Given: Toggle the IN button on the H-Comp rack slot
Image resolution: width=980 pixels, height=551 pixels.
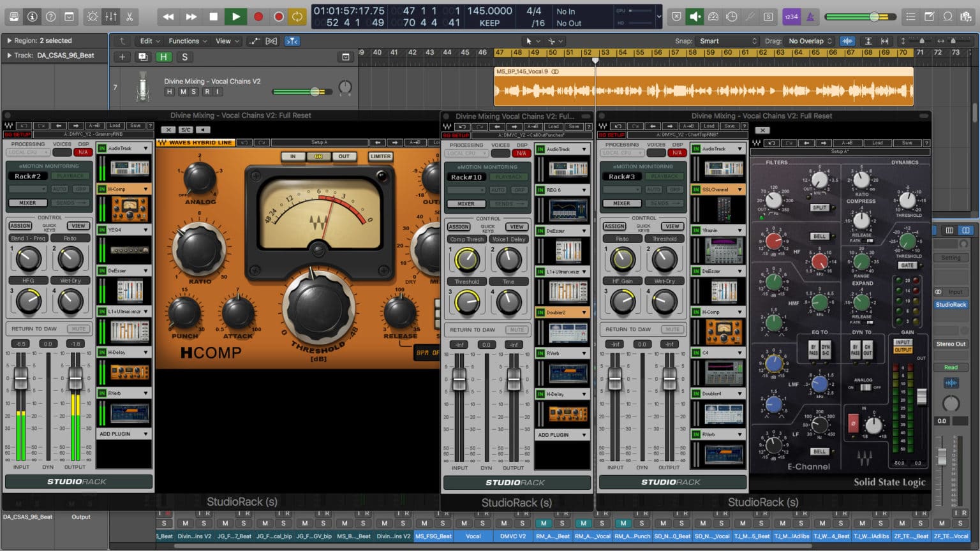Looking at the screenshot, I should (101, 189).
